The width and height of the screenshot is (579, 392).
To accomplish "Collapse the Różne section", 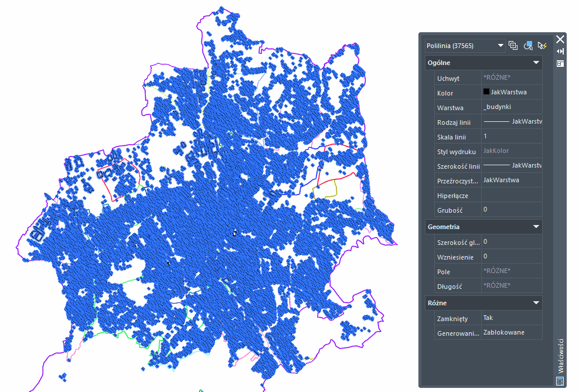I will [x=536, y=303].
